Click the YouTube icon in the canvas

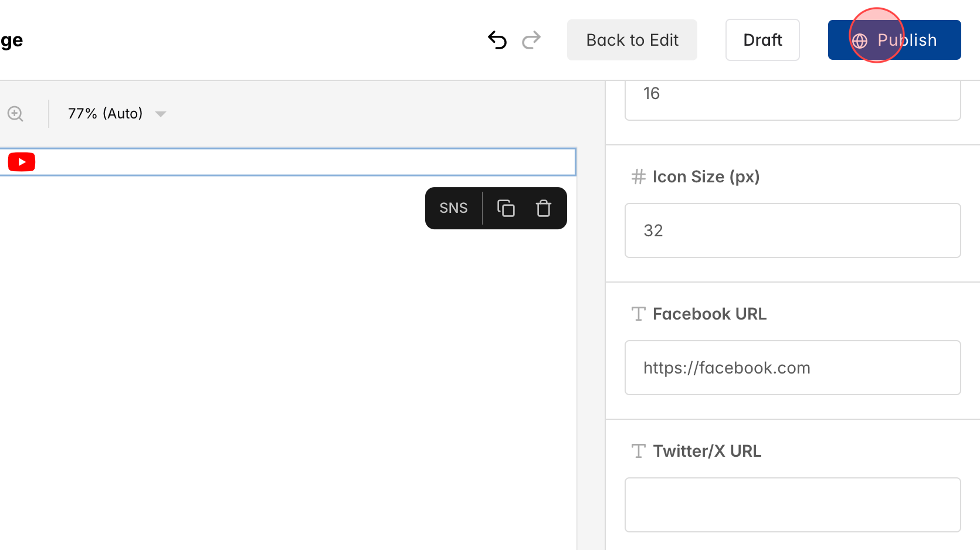click(x=21, y=162)
